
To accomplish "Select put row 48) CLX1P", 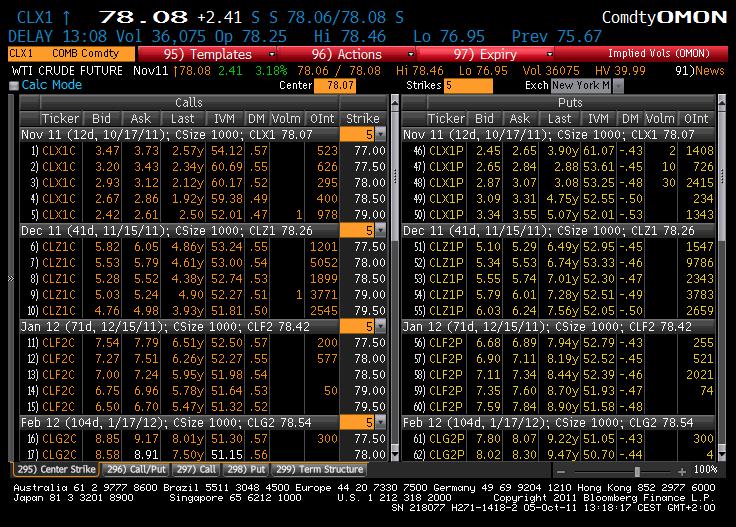I will tap(559, 183).
